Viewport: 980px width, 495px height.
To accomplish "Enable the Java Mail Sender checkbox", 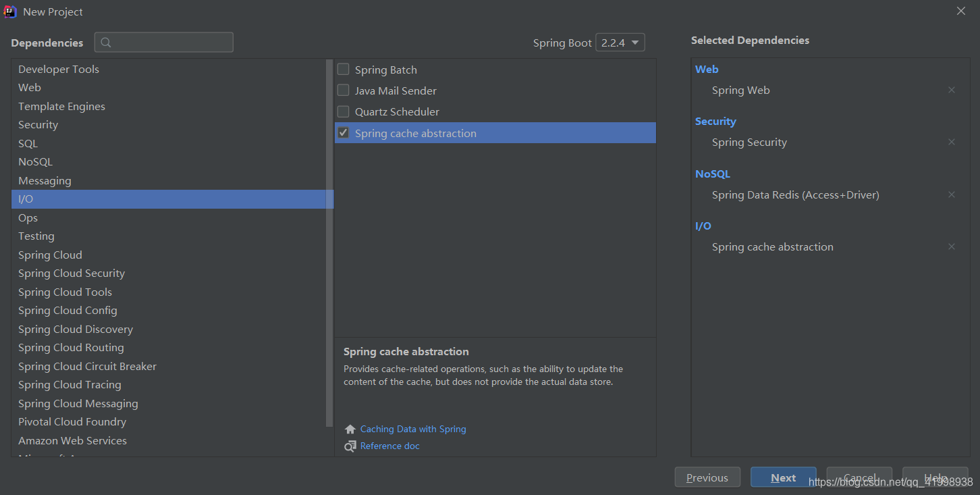I will coord(344,90).
